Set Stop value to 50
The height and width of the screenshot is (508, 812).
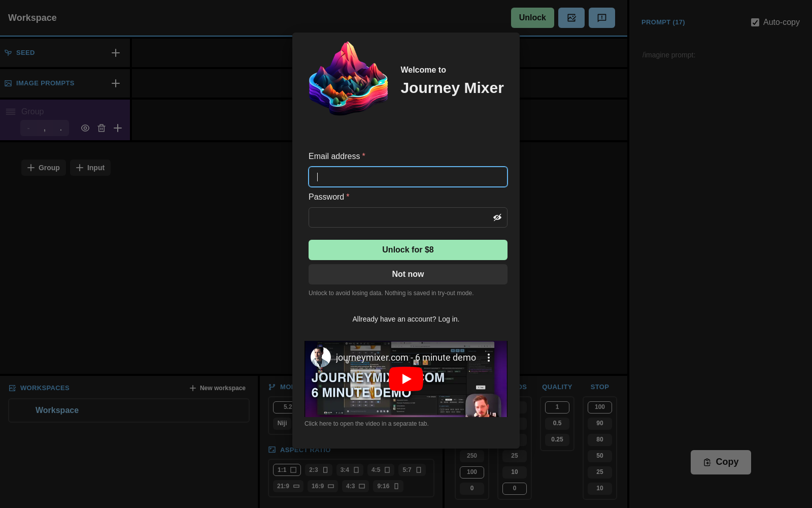pos(600,456)
